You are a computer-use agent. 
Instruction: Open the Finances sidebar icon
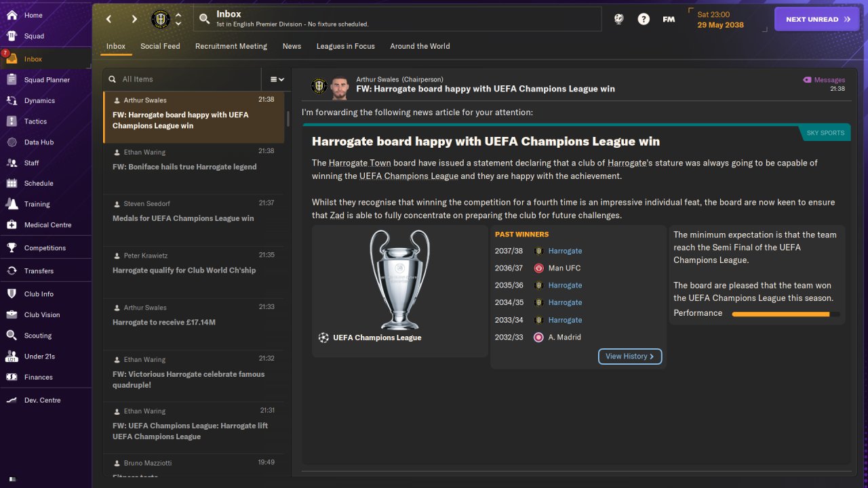(x=12, y=377)
